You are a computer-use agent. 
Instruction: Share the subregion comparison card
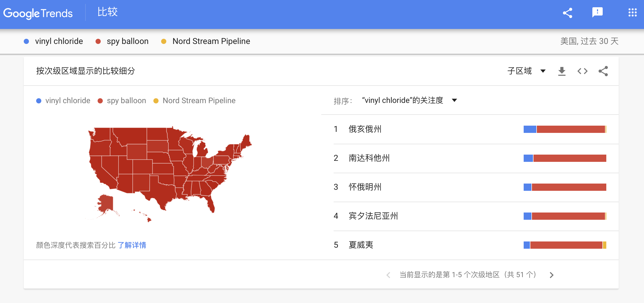pos(603,71)
